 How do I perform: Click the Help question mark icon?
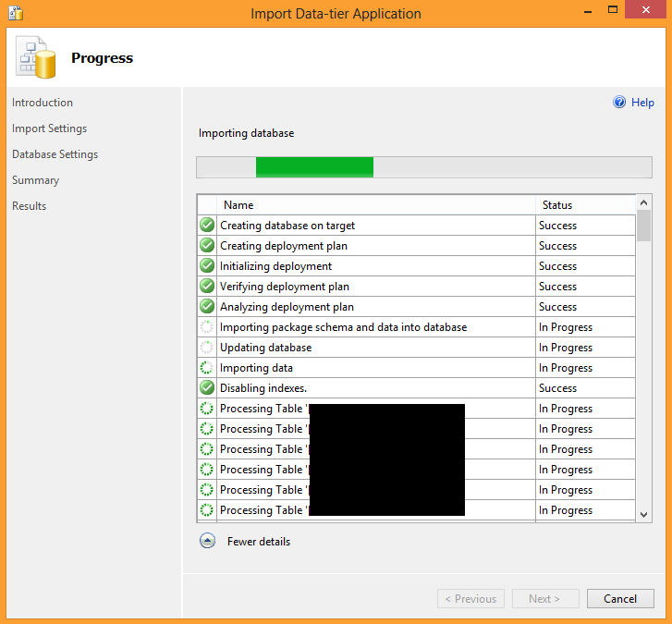pyautogui.click(x=619, y=103)
